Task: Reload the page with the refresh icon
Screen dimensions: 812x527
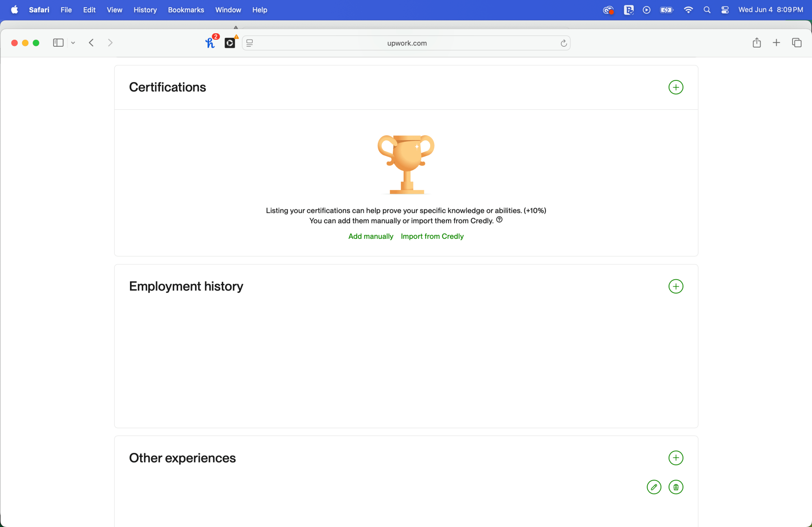Action: (563, 43)
